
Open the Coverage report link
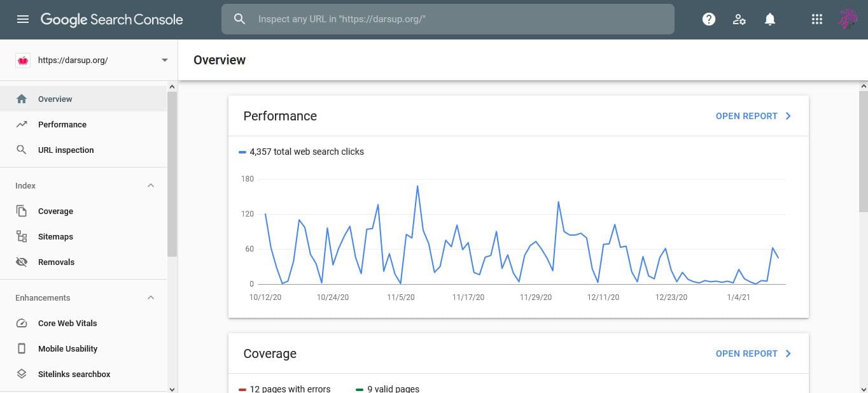753,354
